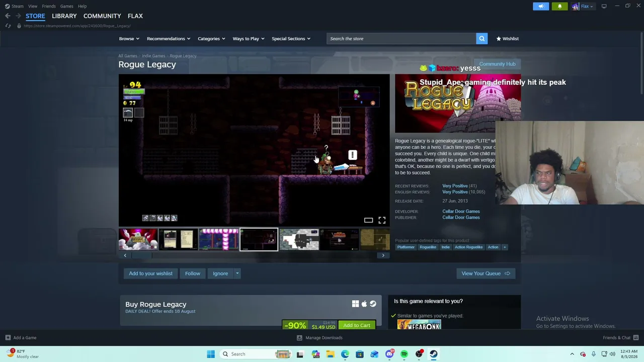Click the Roguelike tag

pyautogui.click(x=428, y=247)
